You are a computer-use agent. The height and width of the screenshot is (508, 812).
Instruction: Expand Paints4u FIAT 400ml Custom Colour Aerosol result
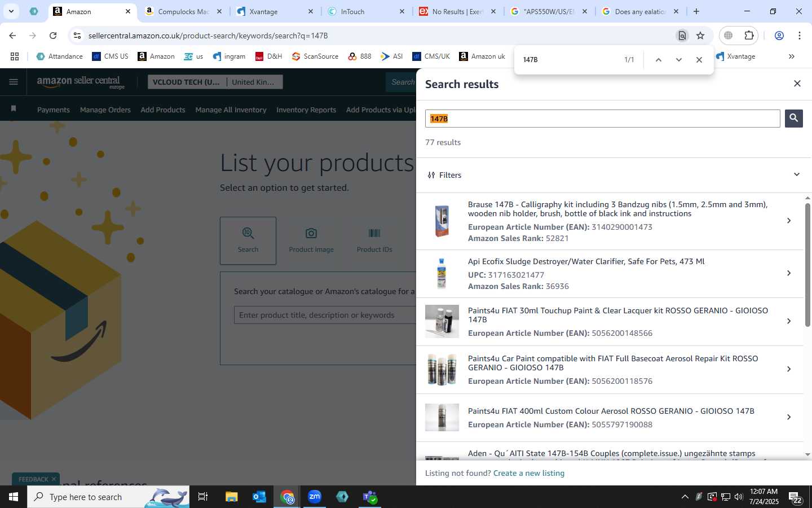click(x=788, y=417)
